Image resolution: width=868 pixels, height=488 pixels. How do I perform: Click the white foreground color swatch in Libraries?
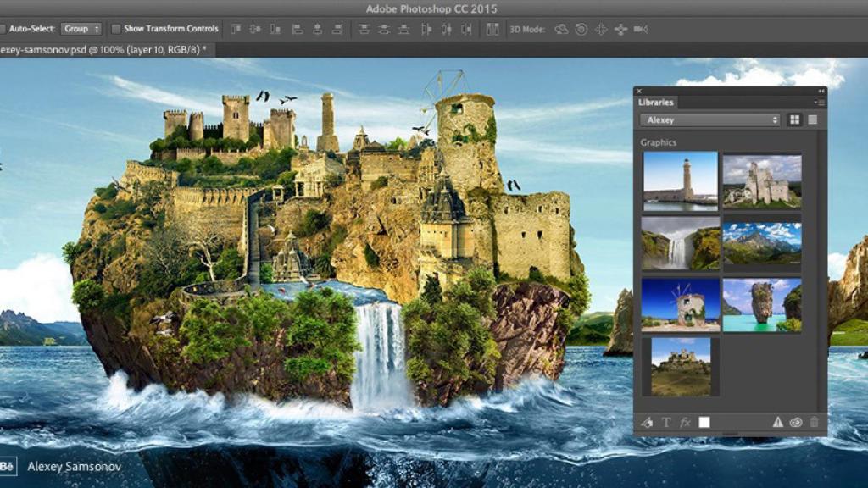pos(704,422)
